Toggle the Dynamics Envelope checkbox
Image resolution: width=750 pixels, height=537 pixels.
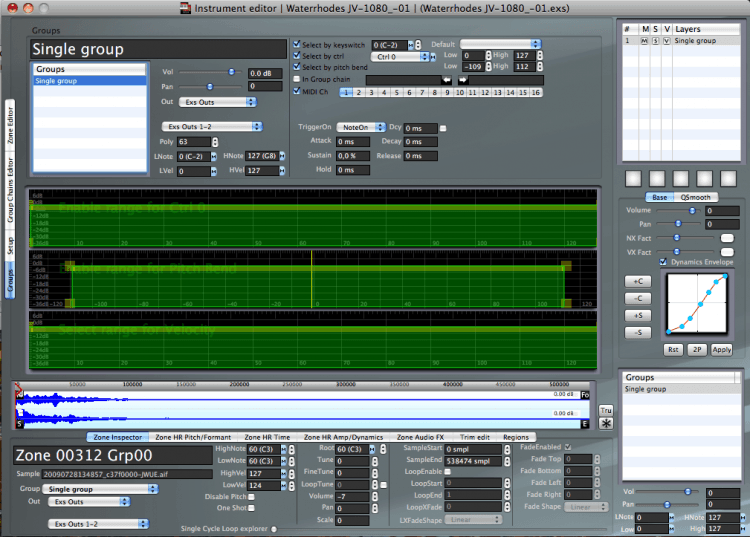point(663,262)
